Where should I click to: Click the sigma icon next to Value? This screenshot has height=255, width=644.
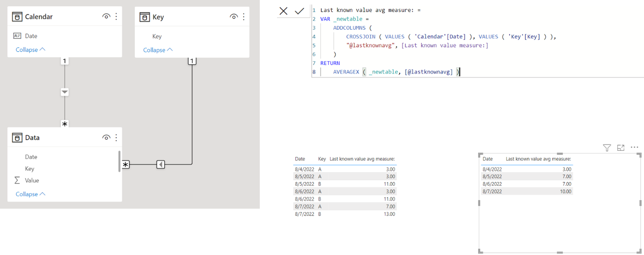pos(17,180)
